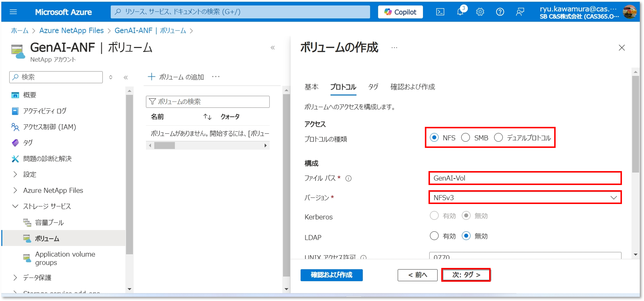
Task: Click 確認および作成 blue button
Action: coord(331,275)
